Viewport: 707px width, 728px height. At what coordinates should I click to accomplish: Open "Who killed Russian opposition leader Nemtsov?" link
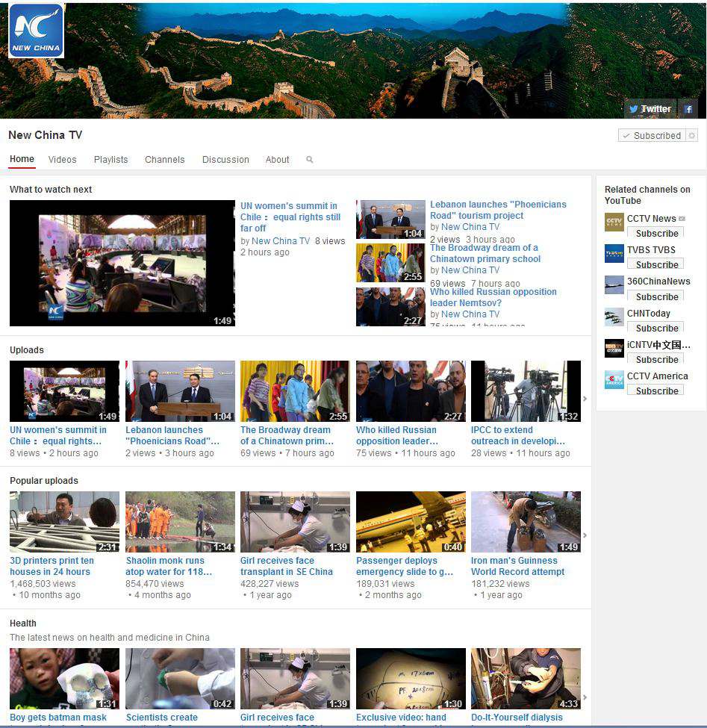[x=493, y=297]
